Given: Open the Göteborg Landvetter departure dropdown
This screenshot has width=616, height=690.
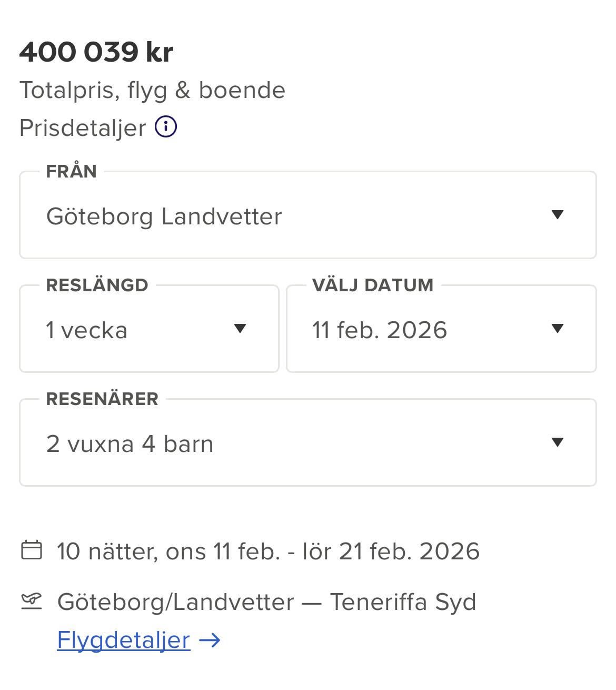Looking at the screenshot, I should pyautogui.click(x=307, y=216).
